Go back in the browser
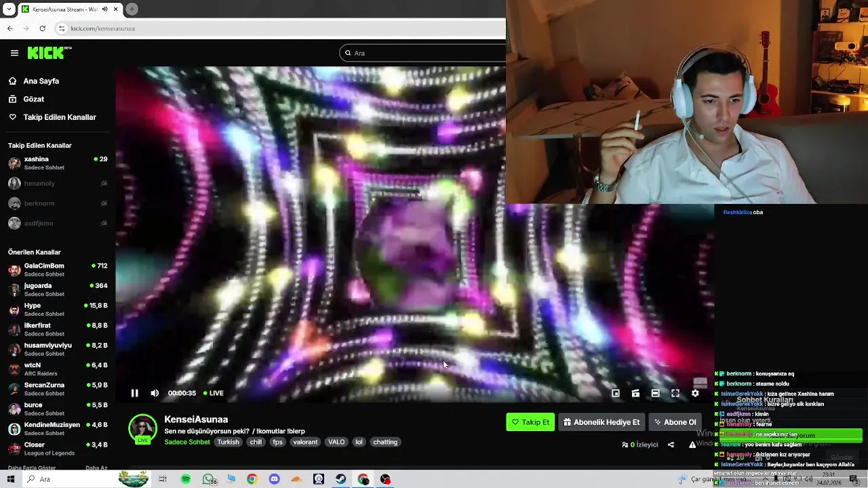This screenshot has width=868, height=488. pyautogui.click(x=9, y=28)
